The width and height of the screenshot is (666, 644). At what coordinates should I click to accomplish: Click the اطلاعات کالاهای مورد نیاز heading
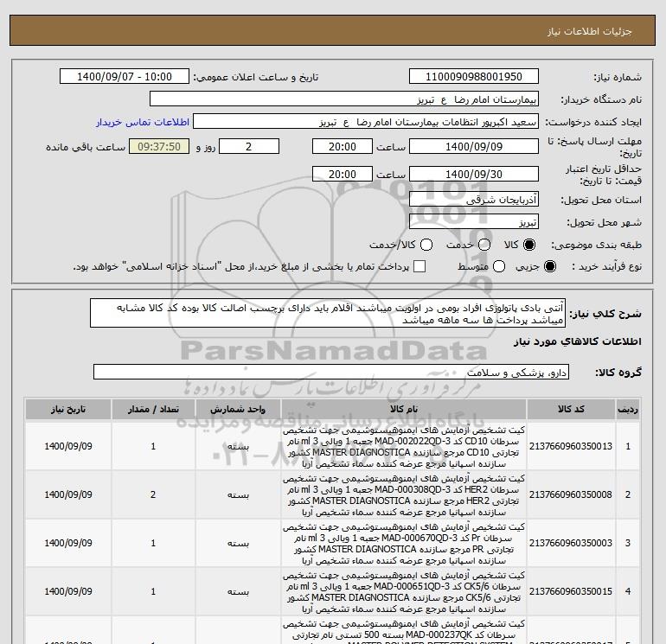[x=577, y=341]
